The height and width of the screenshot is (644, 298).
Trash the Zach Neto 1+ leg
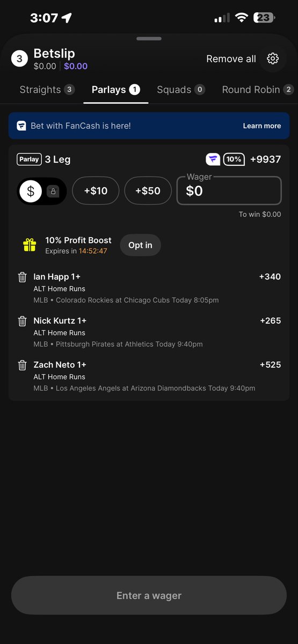tap(22, 365)
